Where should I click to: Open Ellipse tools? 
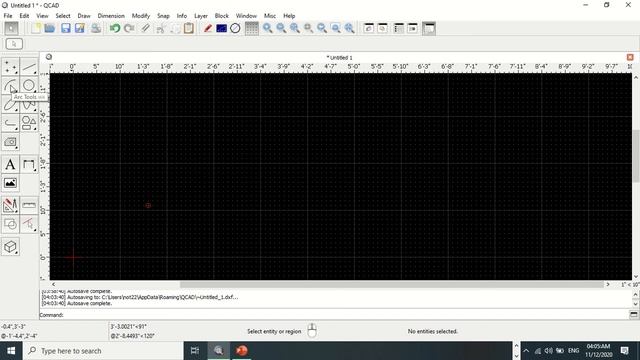(x=10, y=104)
